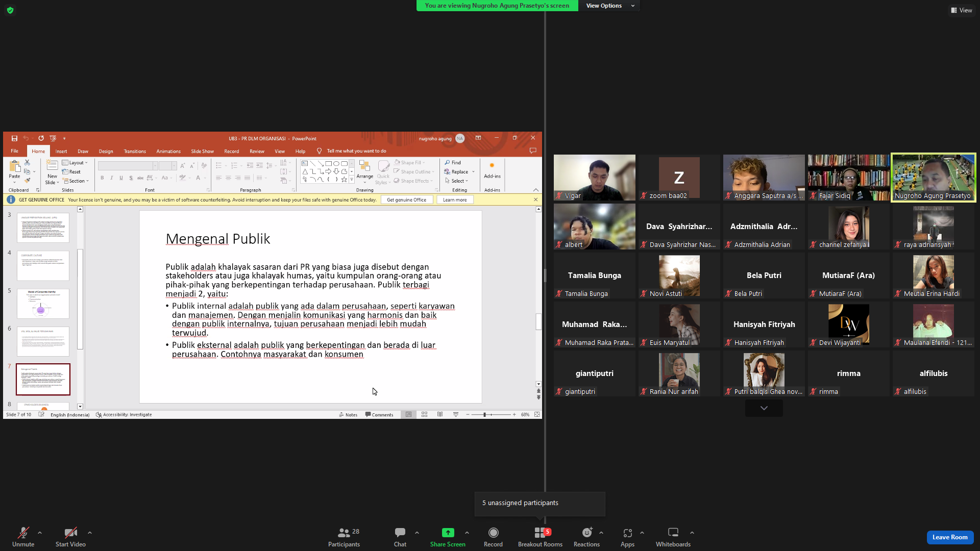Unmute the microphone in Zoom

click(23, 537)
